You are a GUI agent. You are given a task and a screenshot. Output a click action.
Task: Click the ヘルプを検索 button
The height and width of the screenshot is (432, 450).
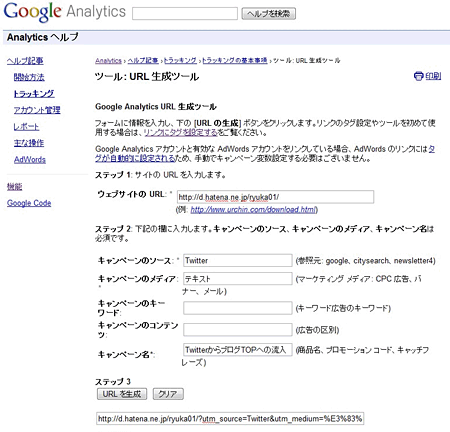pos(269,14)
